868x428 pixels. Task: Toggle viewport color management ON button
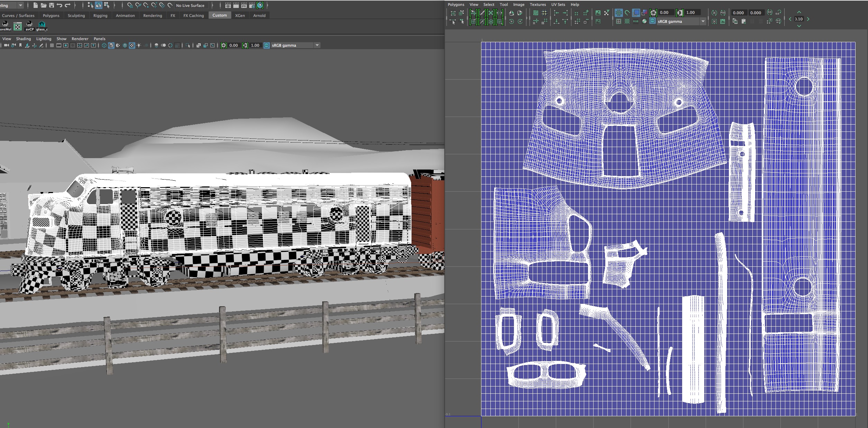coord(266,45)
